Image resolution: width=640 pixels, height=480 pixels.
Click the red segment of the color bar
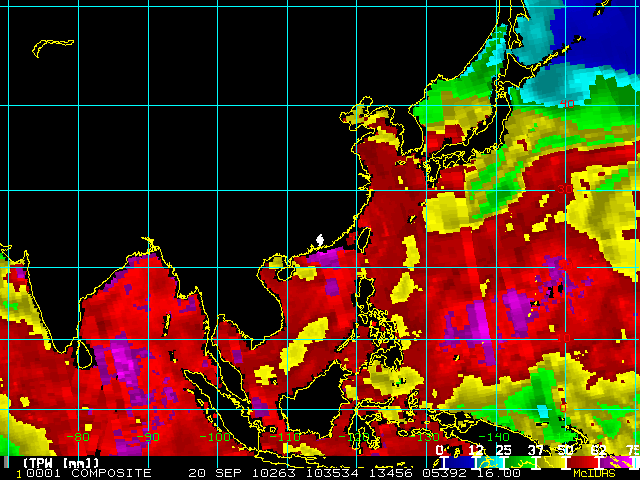point(582,462)
